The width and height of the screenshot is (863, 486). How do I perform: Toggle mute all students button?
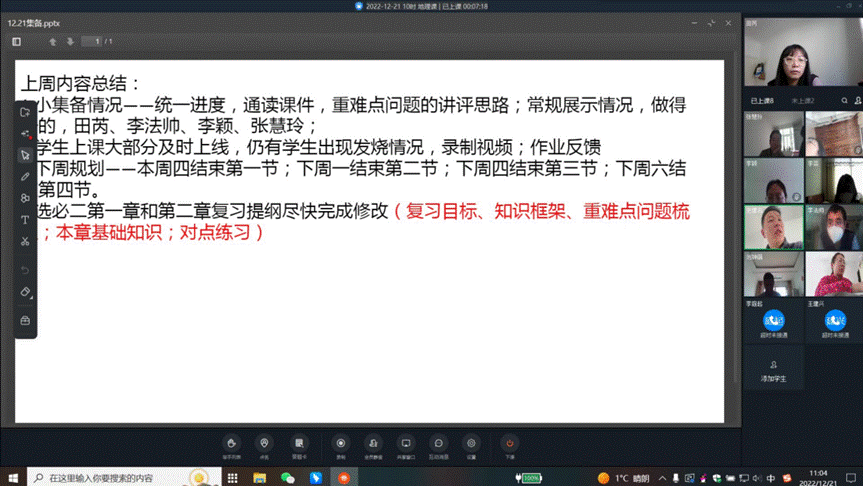[373, 444]
